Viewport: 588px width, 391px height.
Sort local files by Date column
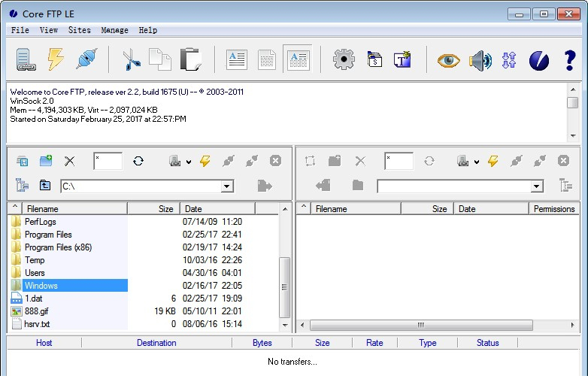coord(217,208)
